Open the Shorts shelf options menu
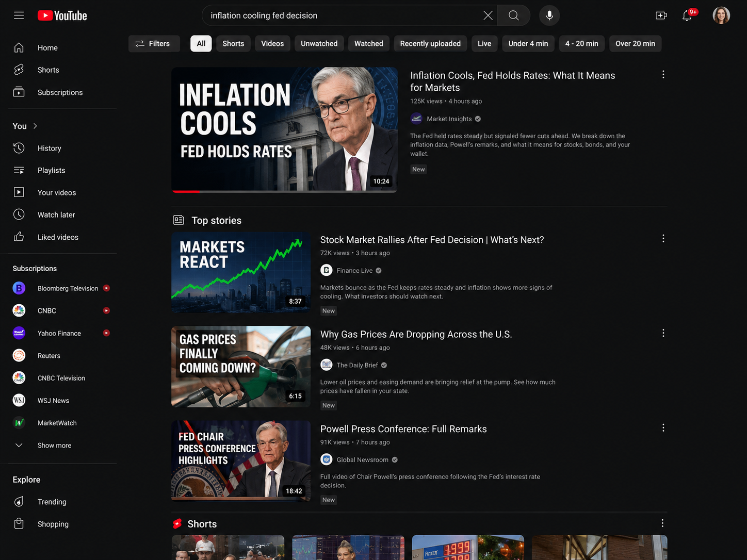 coord(662,523)
